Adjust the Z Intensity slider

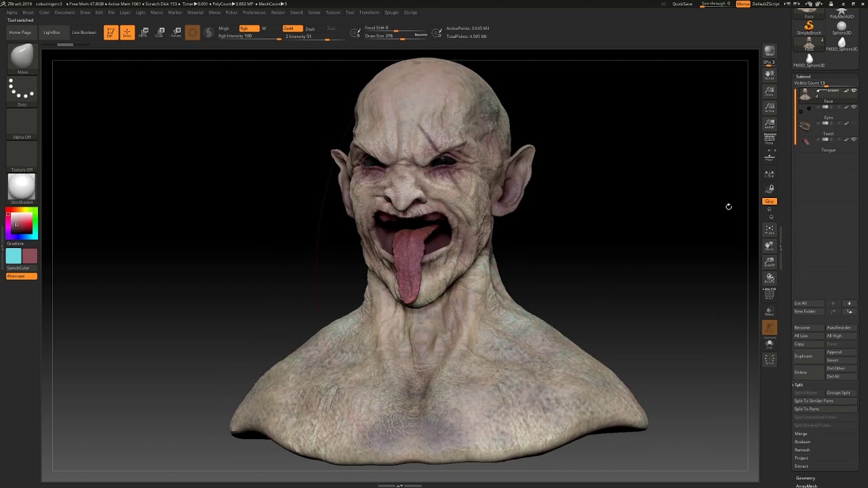coord(308,37)
